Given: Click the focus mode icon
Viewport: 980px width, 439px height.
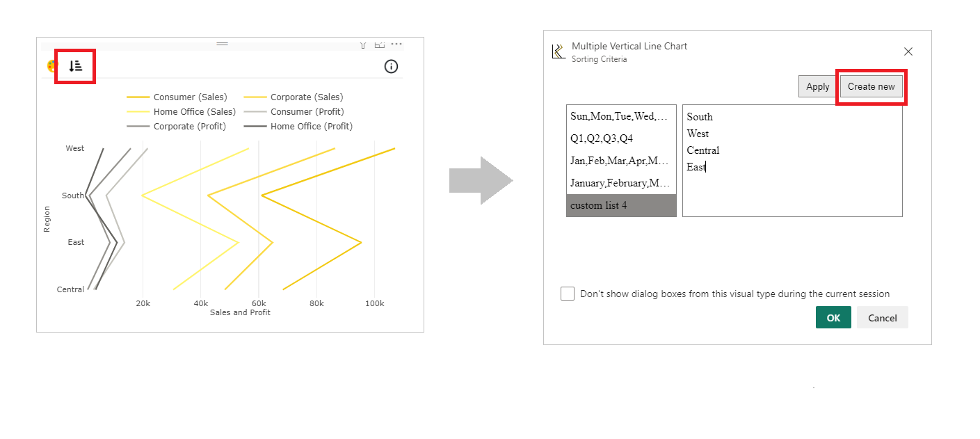Looking at the screenshot, I should point(380,45).
